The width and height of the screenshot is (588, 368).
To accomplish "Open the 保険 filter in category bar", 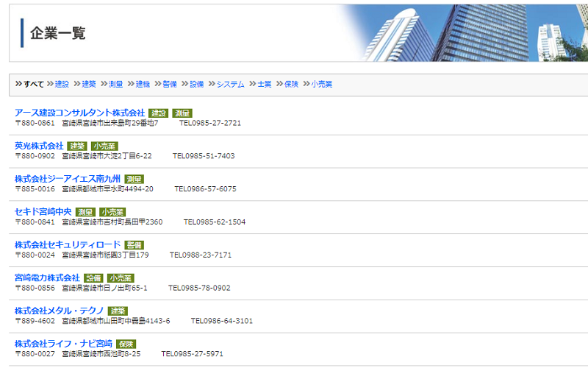I will coord(291,85).
